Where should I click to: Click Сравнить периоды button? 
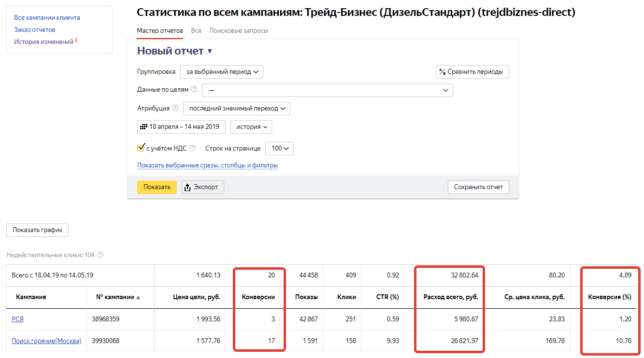pyautogui.click(x=472, y=72)
